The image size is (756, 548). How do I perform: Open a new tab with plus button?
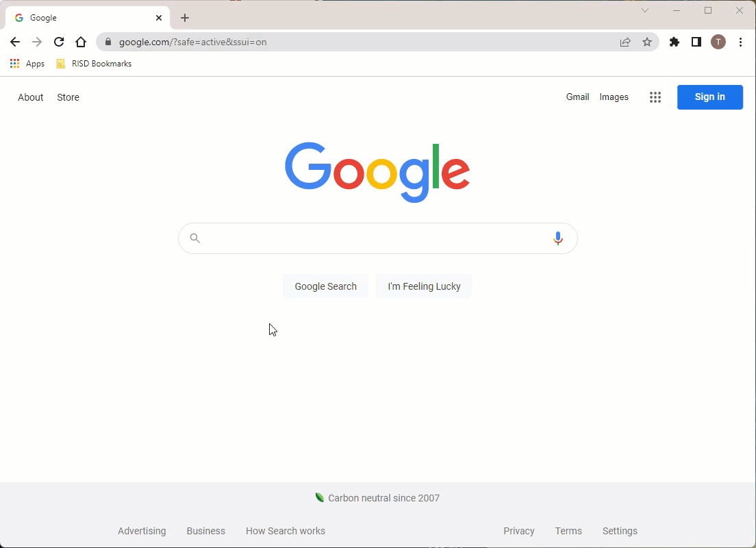pyautogui.click(x=185, y=18)
